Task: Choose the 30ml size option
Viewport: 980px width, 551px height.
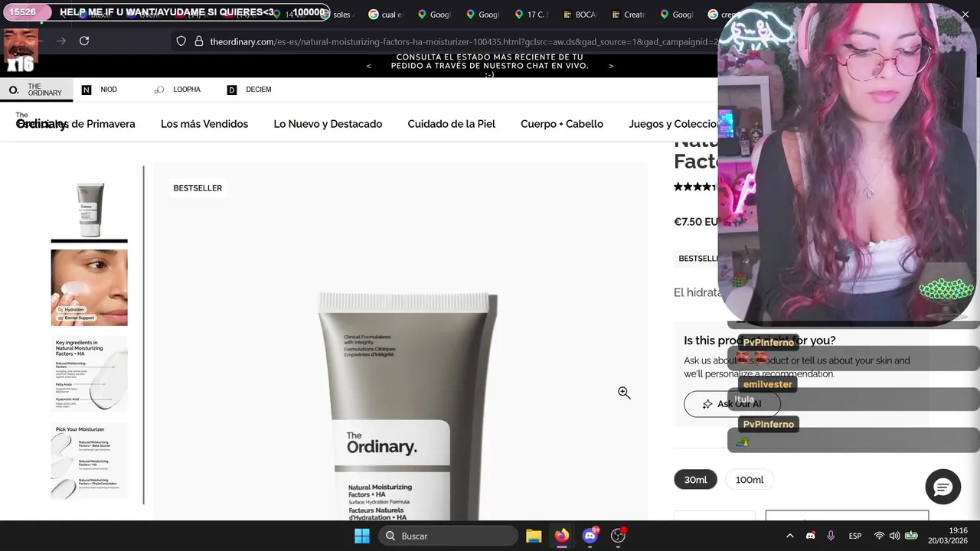Action: click(695, 480)
